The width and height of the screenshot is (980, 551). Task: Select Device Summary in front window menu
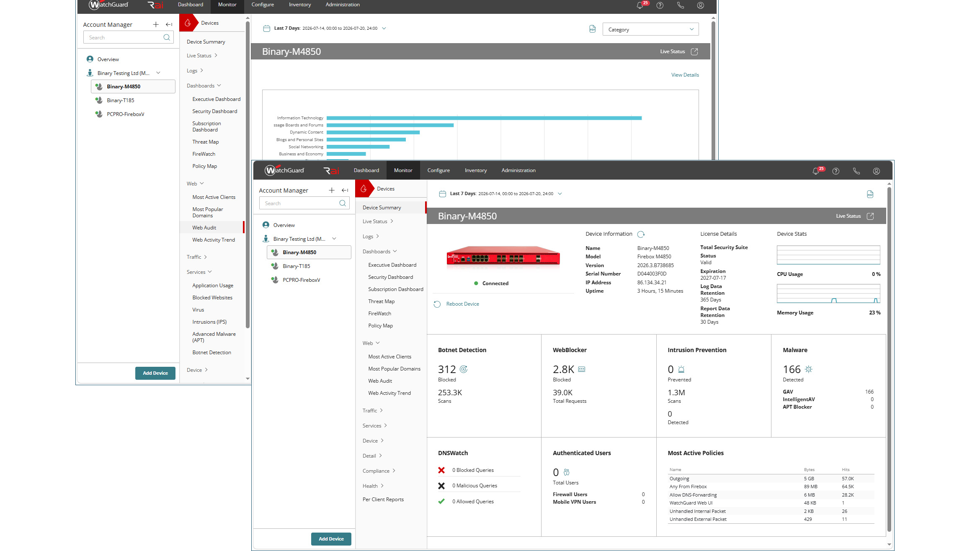(x=391, y=208)
